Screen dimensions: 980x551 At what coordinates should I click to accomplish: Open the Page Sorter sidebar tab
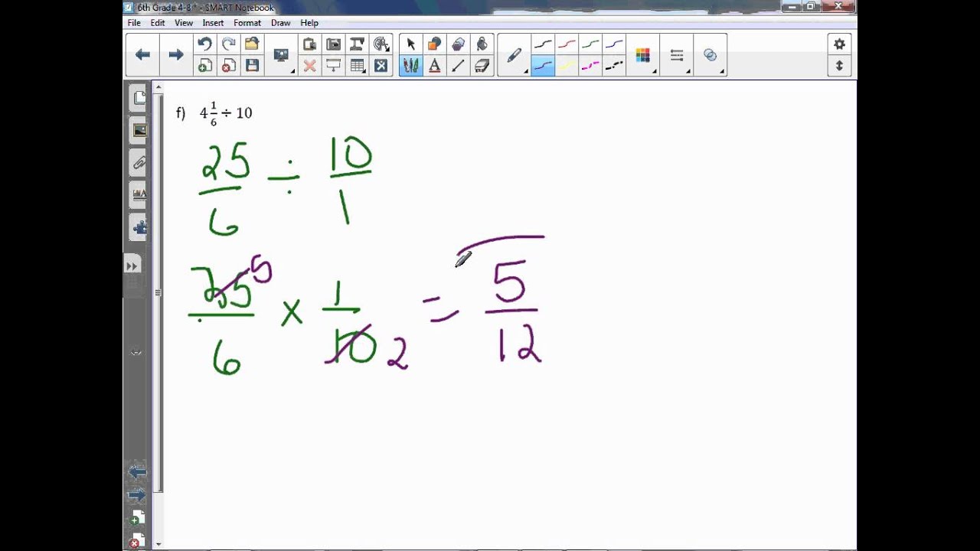[x=139, y=98]
